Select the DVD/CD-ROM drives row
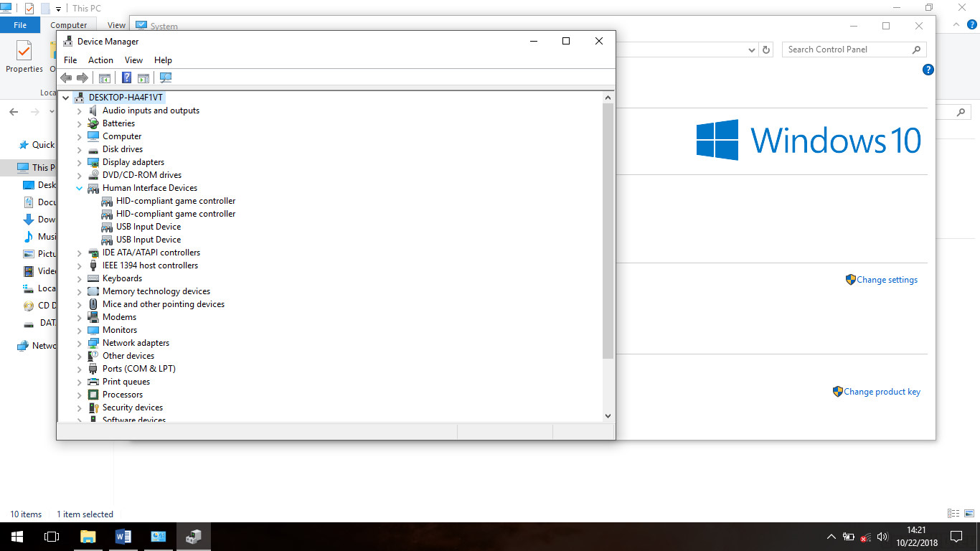 pos(141,175)
